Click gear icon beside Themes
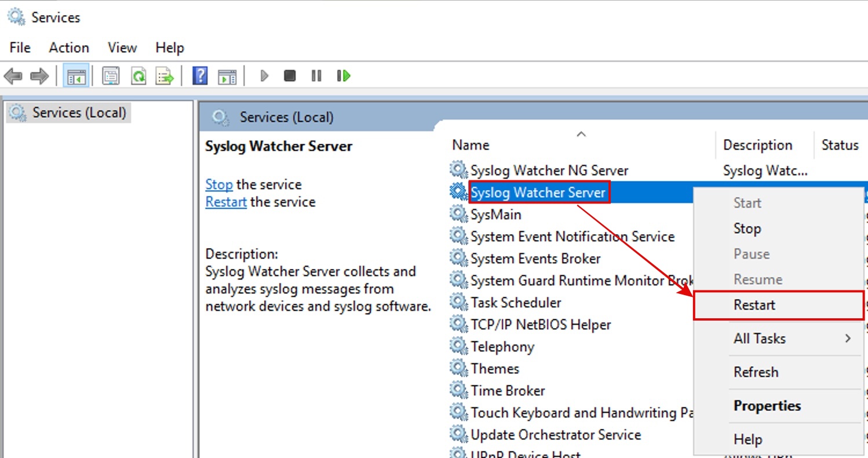The height and width of the screenshot is (458, 868). pyautogui.click(x=458, y=368)
